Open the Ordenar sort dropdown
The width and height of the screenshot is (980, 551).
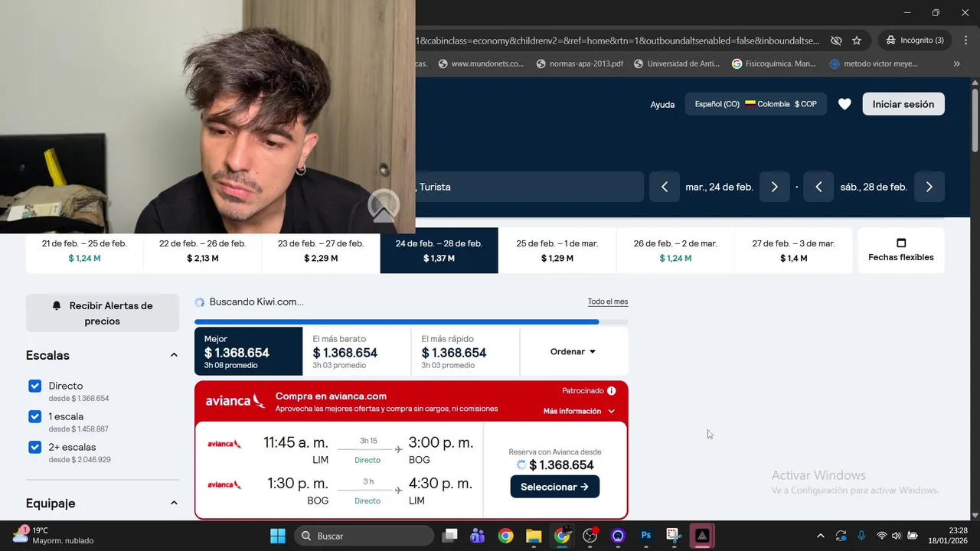[573, 351]
